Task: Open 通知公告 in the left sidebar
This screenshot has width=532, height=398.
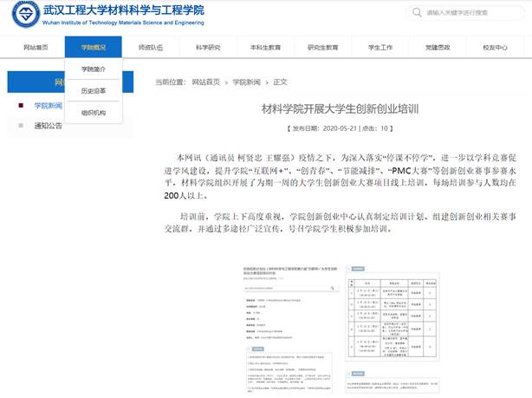Action: tap(48, 126)
